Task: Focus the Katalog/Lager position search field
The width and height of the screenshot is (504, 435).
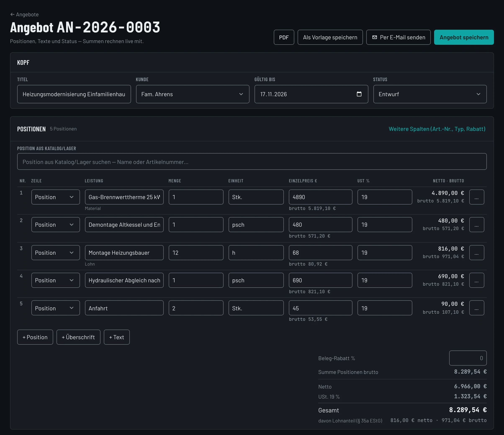Action: click(252, 161)
